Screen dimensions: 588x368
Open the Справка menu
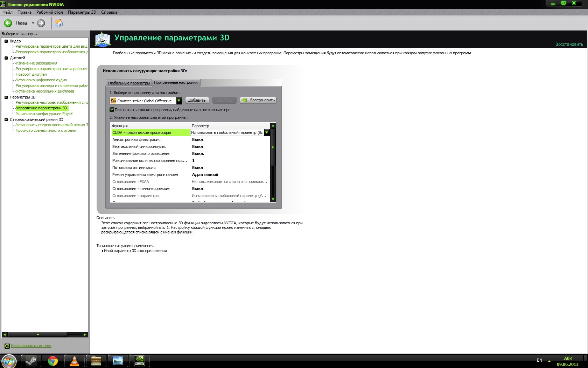tap(109, 12)
